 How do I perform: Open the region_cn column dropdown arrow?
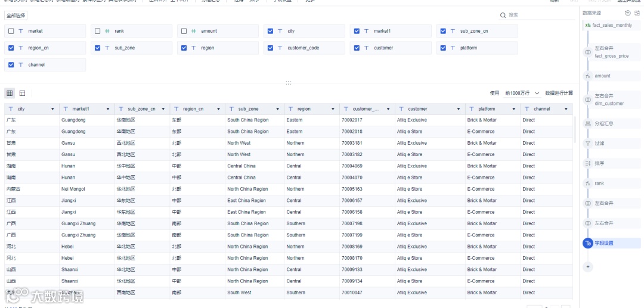click(x=218, y=109)
